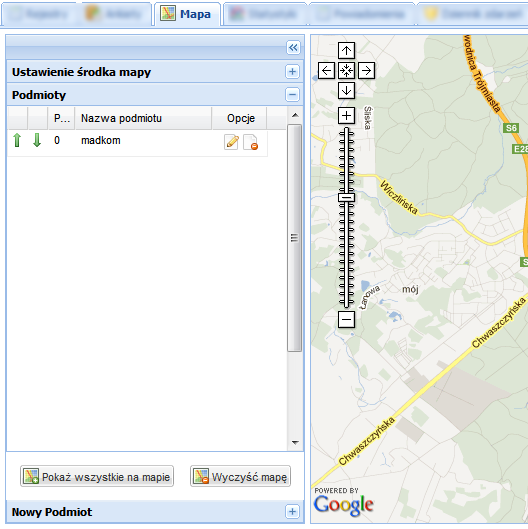
Task: Click the 0 value in madkom row
Action: click(57, 140)
